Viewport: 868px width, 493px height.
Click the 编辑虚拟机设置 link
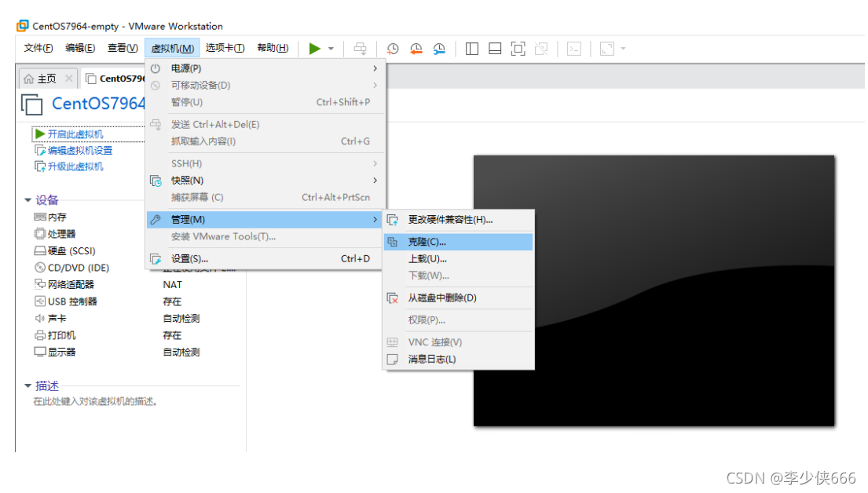click(79, 151)
